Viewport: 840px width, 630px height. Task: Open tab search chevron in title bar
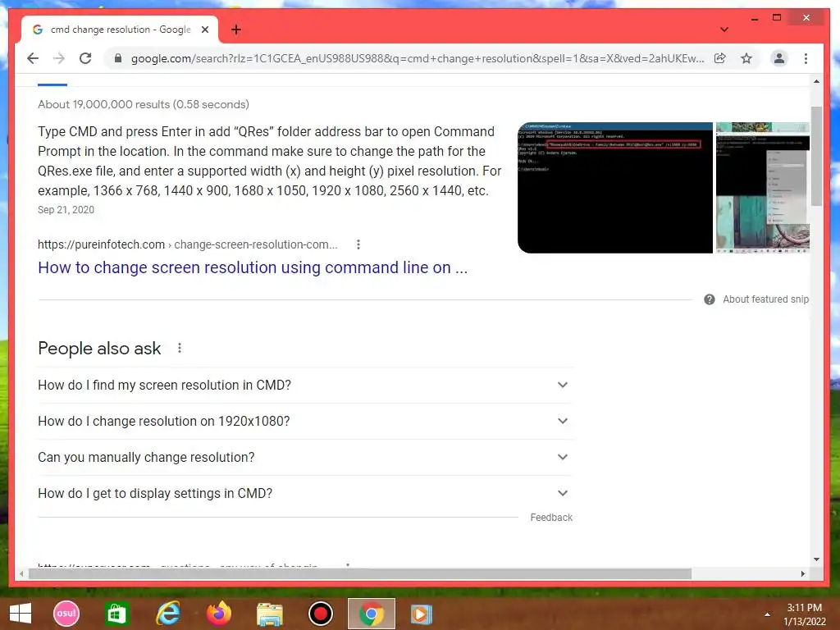pyautogui.click(x=724, y=30)
